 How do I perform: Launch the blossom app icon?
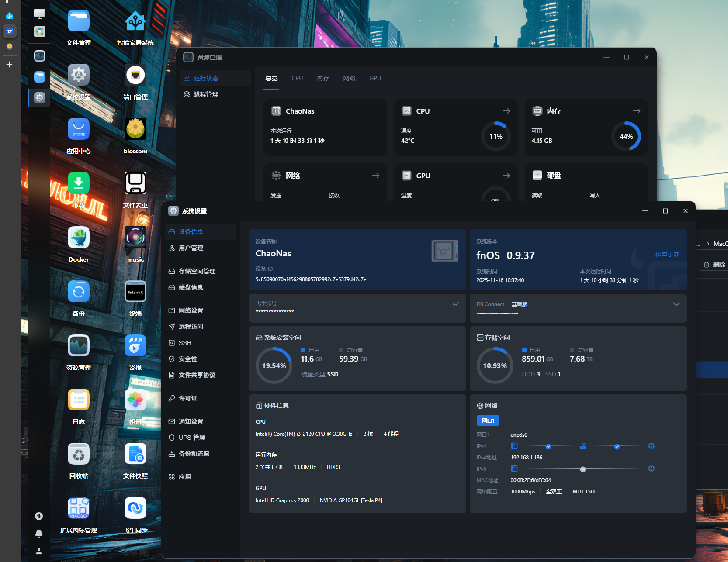[x=135, y=130]
